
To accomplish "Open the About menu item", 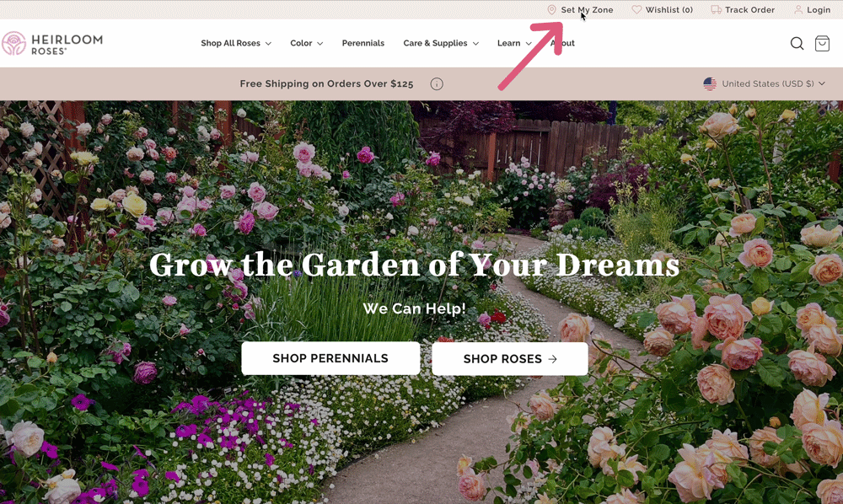I will [562, 43].
